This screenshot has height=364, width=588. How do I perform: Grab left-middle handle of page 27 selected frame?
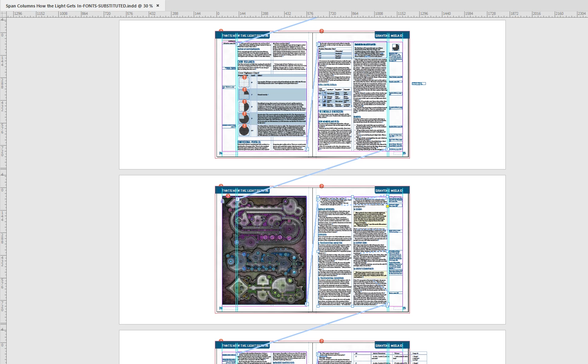318,251
